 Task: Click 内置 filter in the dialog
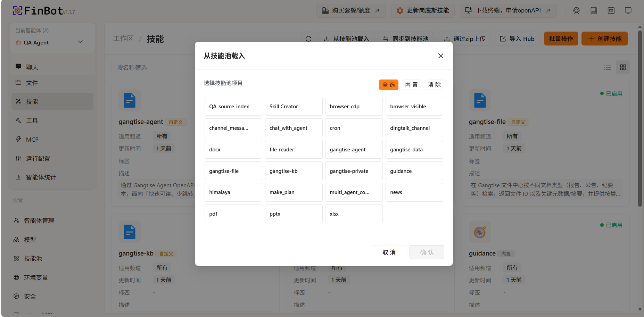[412, 85]
